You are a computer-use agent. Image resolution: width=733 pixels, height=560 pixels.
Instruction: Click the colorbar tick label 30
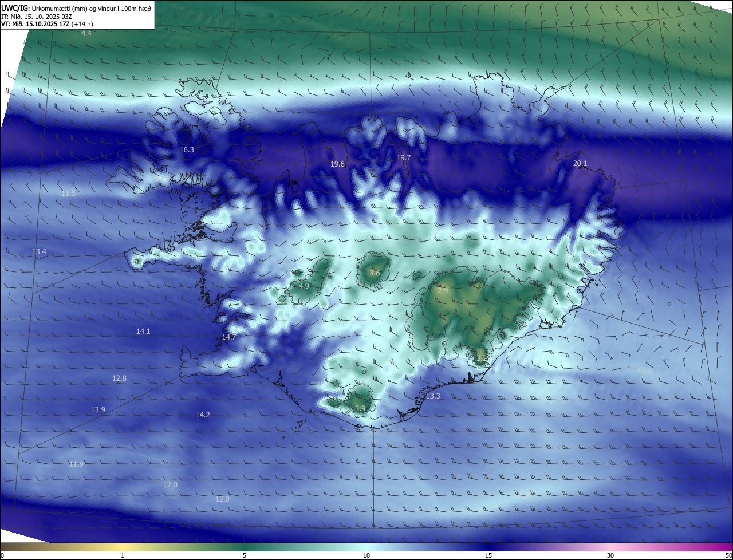pos(610,556)
